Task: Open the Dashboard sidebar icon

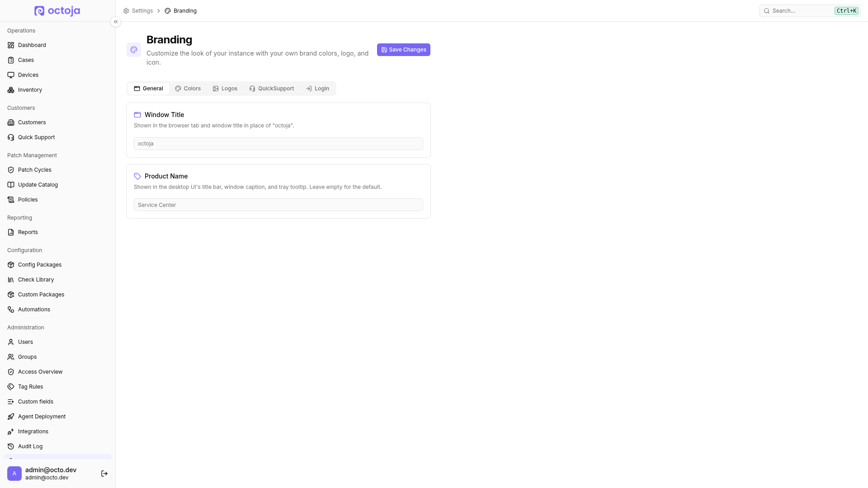Action: click(x=11, y=45)
